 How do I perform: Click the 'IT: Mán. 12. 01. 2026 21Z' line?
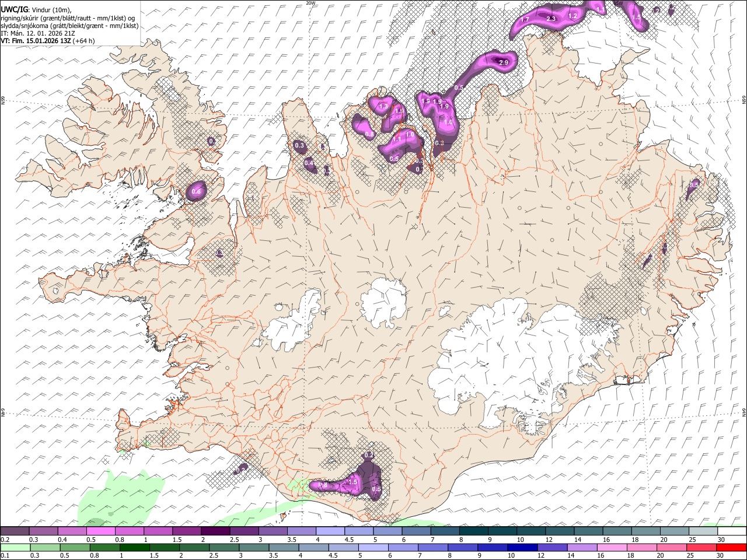[x=37, y=33]
